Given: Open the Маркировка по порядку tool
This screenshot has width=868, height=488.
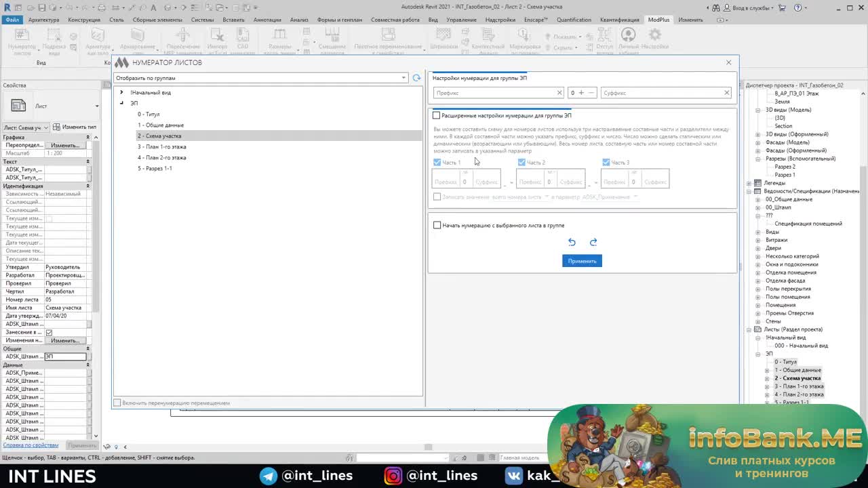Looking at the screenshot, I should 526,42.
